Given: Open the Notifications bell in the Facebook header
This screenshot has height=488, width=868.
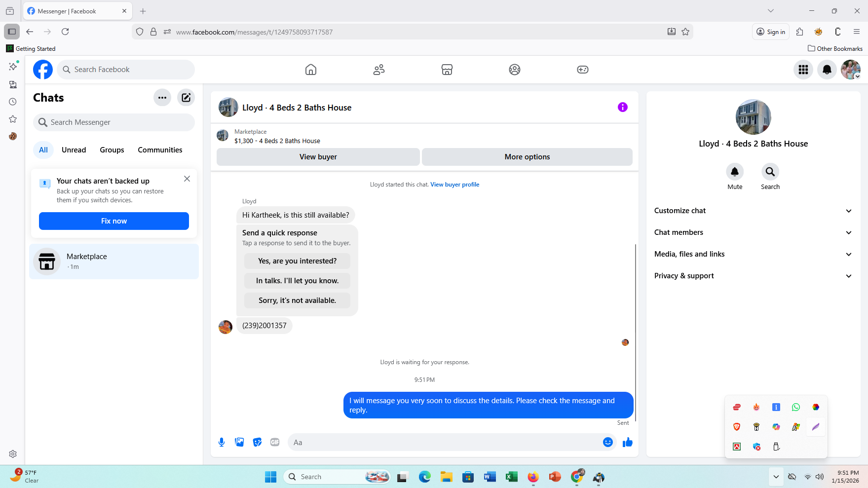Looking at the screenshot, I should click(827, 70).
